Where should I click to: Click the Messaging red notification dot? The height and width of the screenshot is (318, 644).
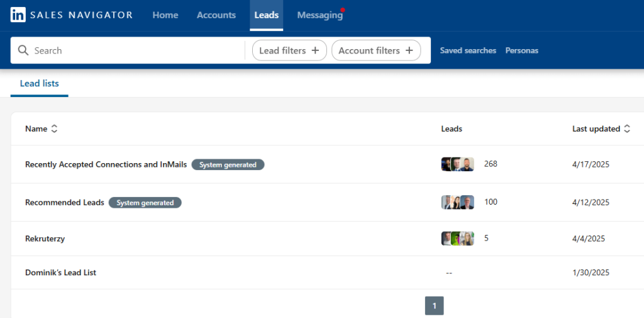(343, 9)
